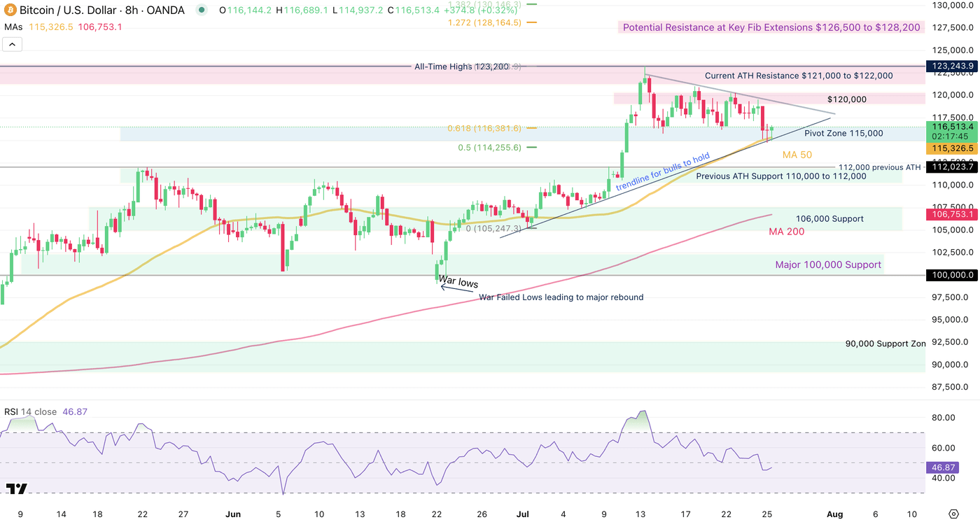
Task: Expand the MAs moving averages legend row
Action: point(14,27)
